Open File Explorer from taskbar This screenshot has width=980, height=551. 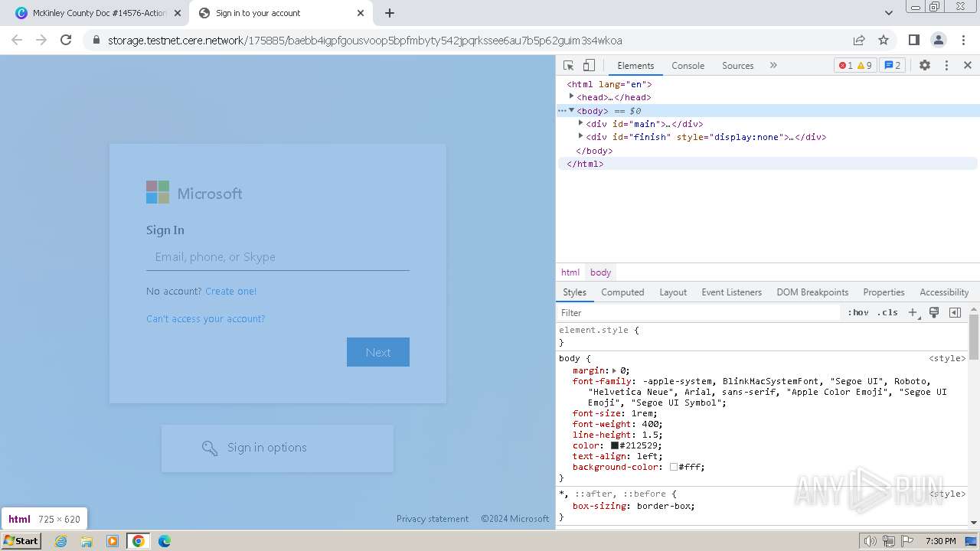pyautogui.click(x=87, y=541)
